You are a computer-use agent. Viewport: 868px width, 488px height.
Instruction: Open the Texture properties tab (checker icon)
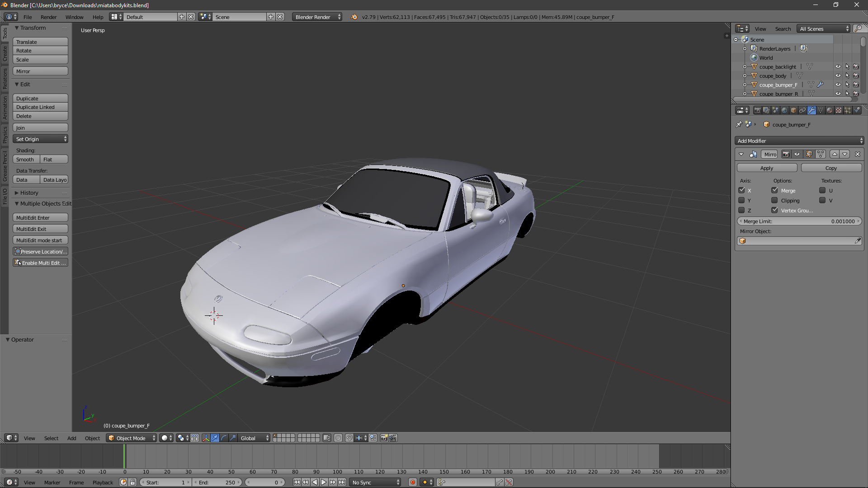coord(839,110)
